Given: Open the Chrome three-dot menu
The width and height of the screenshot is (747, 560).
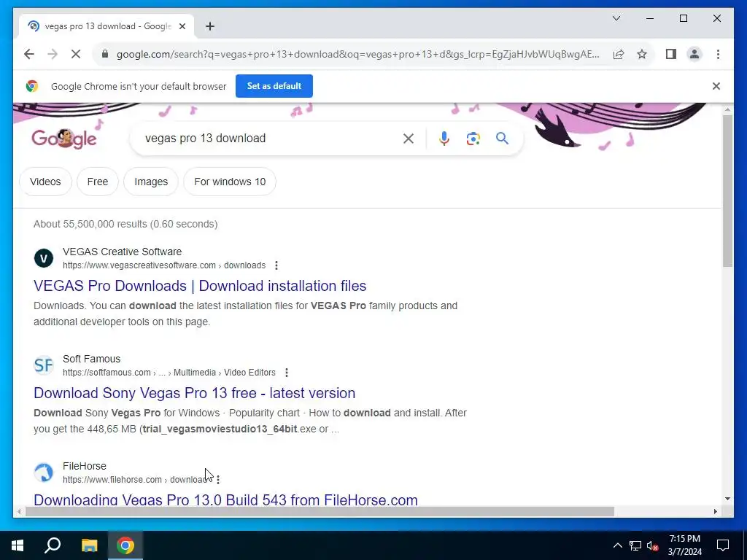Looking at the screenshot, I should (x=718, y=54).
